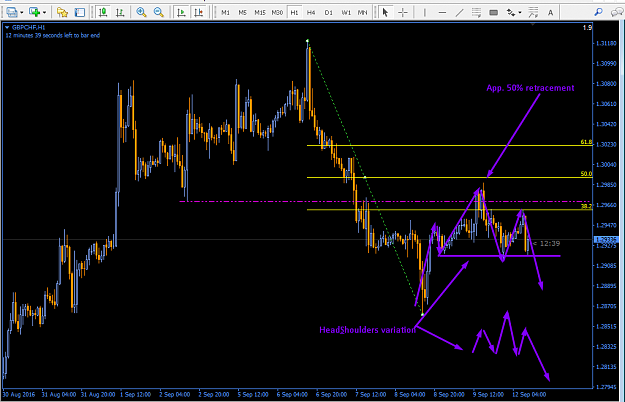The height and width of the screenshot is (402, 625).
Task: Select the M15 timeframe
Action: [x=260, y=13]
